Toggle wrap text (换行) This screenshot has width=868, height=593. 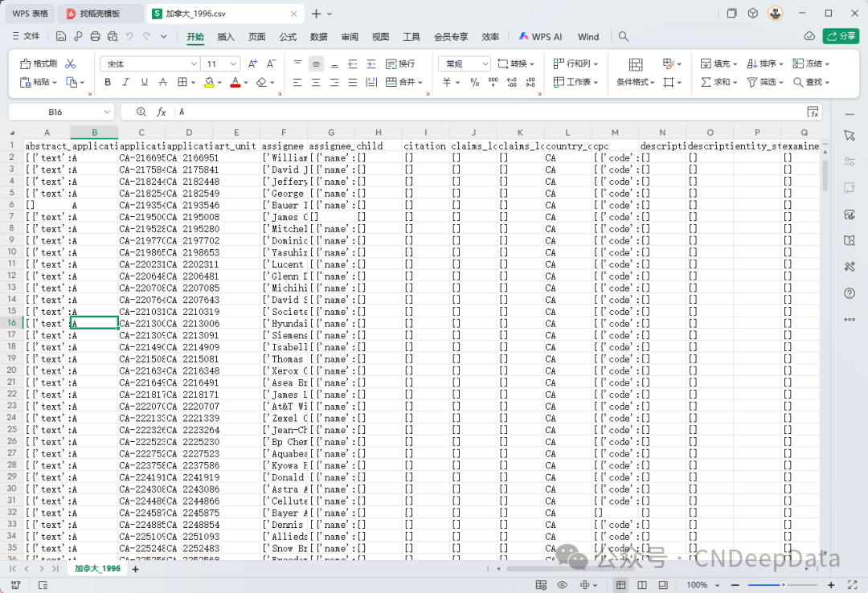pos(400,63)
